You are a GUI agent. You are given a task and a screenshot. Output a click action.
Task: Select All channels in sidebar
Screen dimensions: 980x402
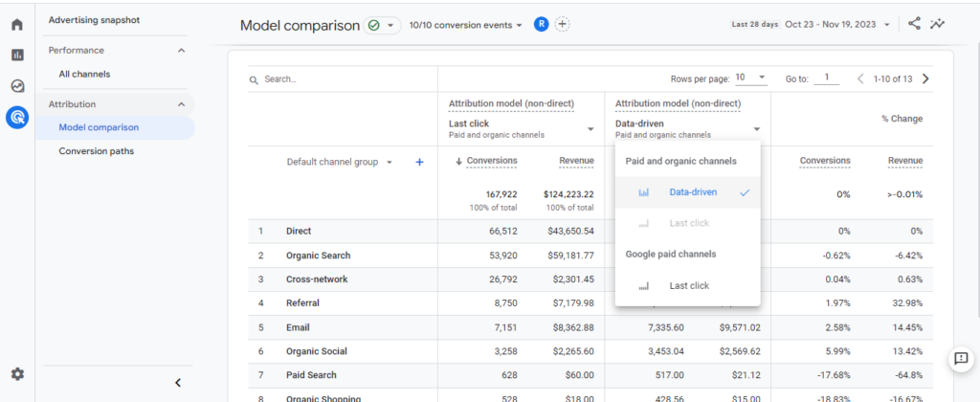tap(84, 74)
